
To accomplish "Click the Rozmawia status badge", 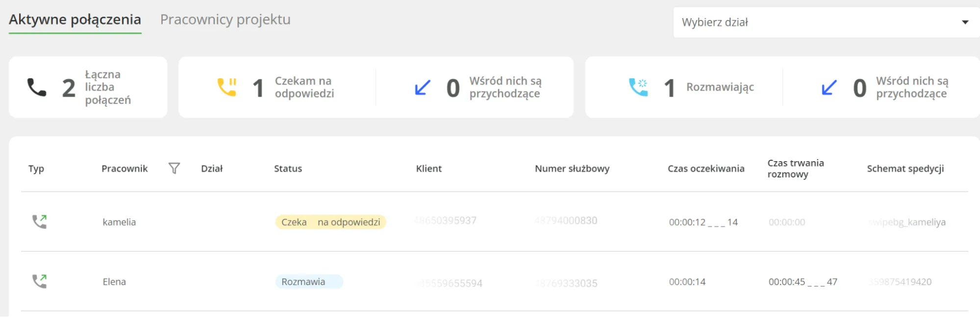I will pyautogui.click(x=309, y=282).
